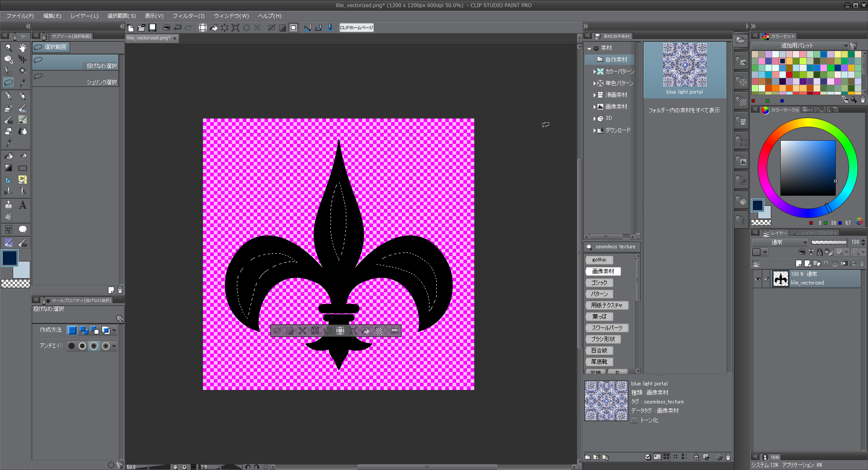Image resolution: width=868 pixels, height=470 pixels.
Task: Open the フィルター(I) menu
Action: click(x=188, y=16)
